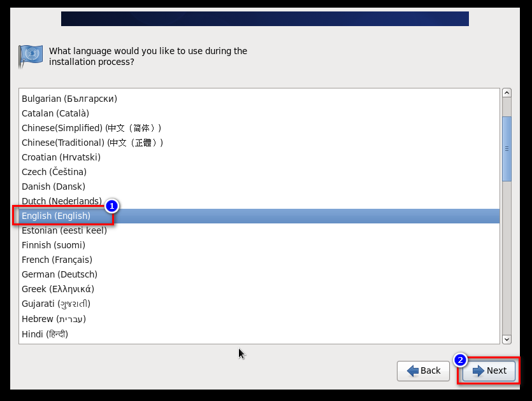Select Croatian (Hrvatski) language
Screen dimensions: 532x401
[x=259, y=157]
